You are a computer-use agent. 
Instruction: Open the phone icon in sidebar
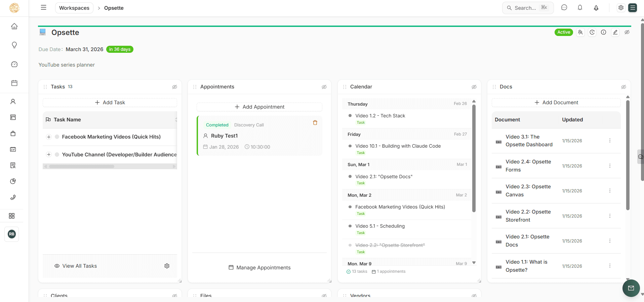[13, 197]
